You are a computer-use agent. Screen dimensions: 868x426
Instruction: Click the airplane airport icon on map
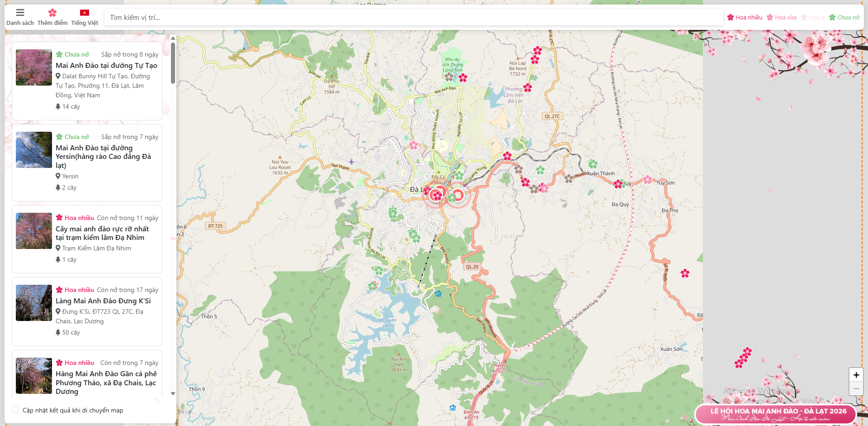(351, 162)
